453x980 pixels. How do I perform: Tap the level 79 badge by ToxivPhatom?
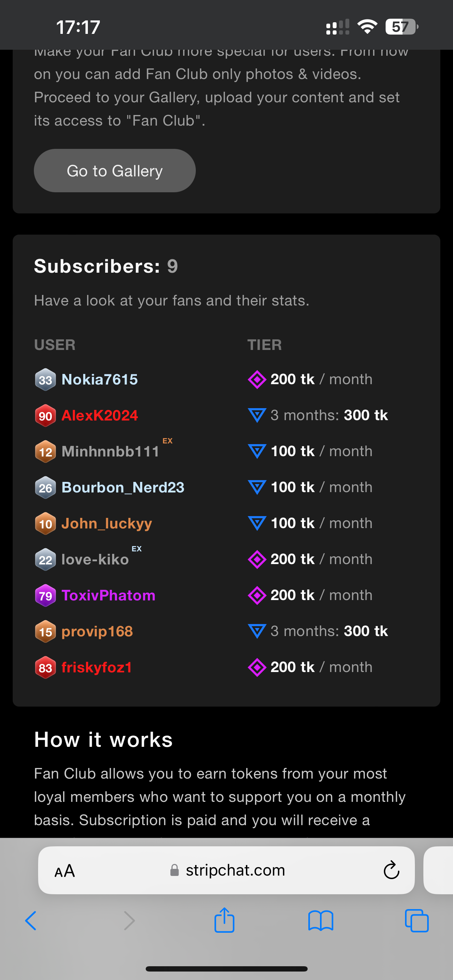point(45,595)
